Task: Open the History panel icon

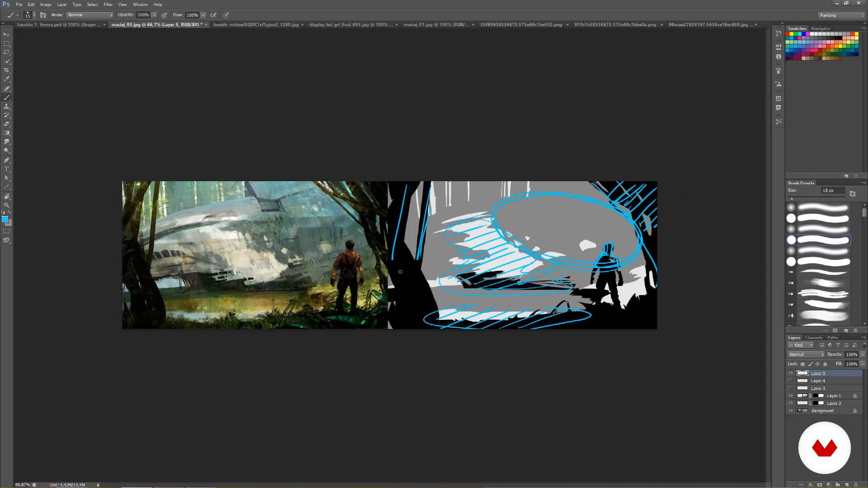Action: (778, 33)
